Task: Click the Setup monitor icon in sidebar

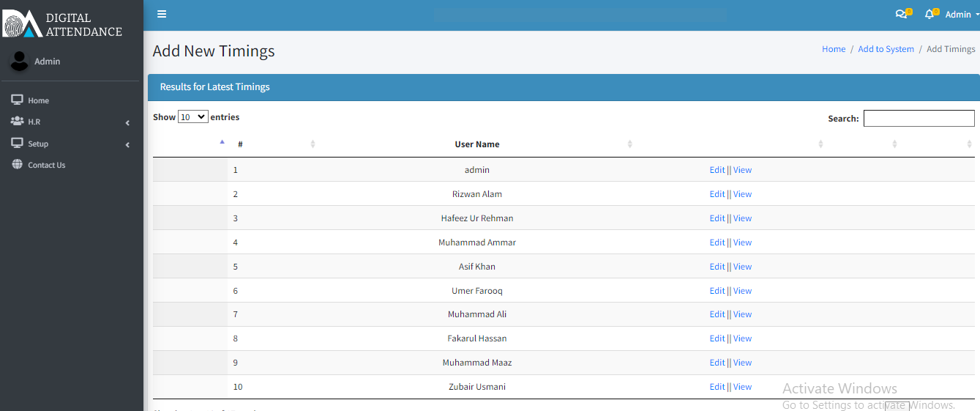Action: [x=17, y=143]
